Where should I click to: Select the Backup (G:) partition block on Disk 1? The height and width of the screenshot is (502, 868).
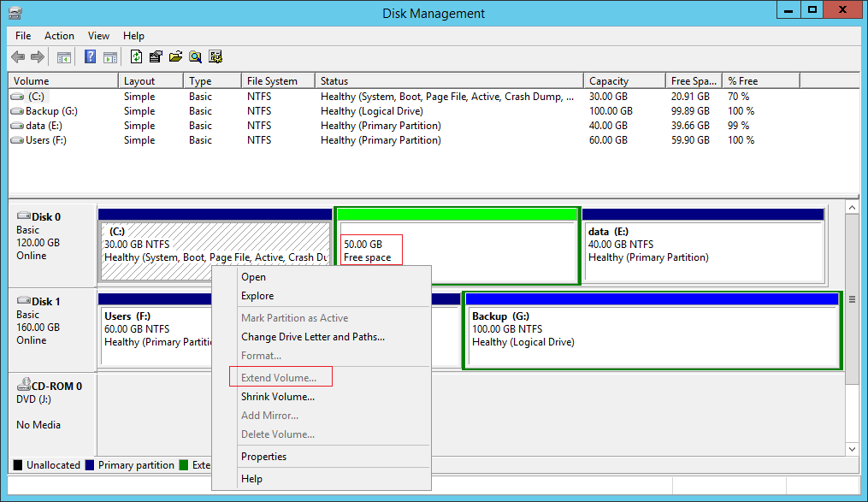[x=652, y=330]
